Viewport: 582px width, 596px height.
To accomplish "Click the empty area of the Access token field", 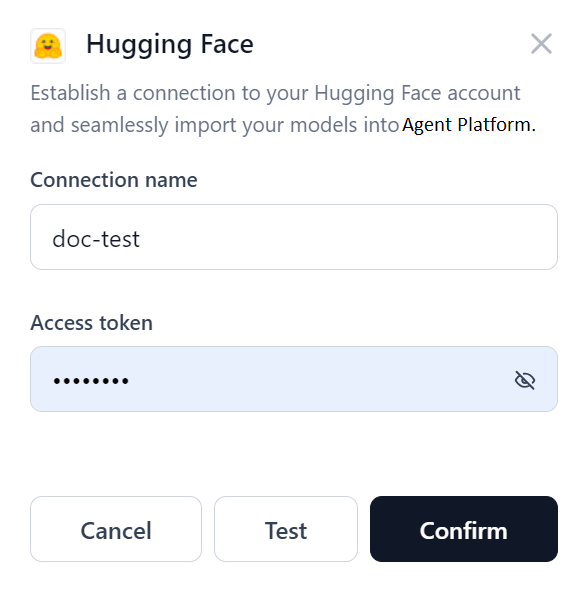I will tap(319, 379).
